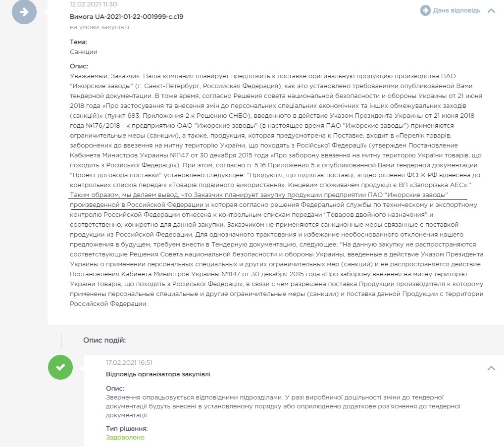
Task: Click the gray arrow circle icon
Action: [x=24, y=11]
